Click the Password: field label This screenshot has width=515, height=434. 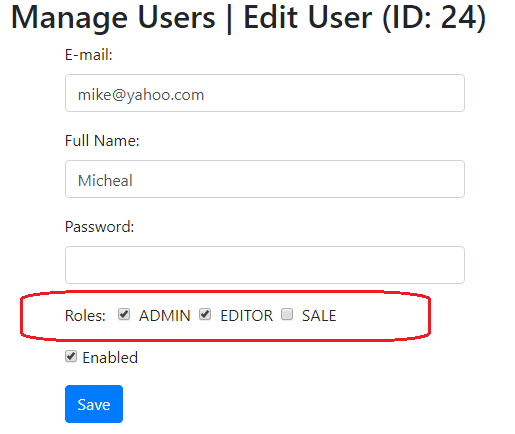(x=99, y=227)
